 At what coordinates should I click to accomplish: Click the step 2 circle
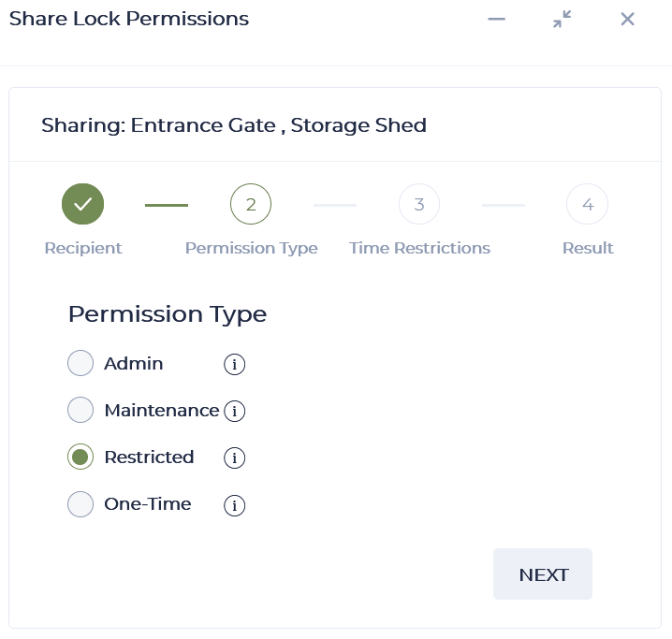(251, 204)
